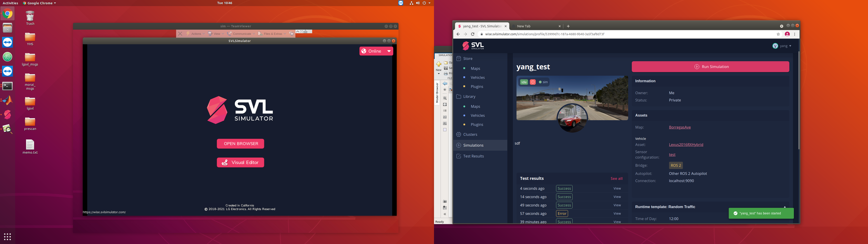Viewport: 868px width, 244px height.
Task: Click TeamViewer toolbar monitor switch icon
Action: [x=291, y=34]
